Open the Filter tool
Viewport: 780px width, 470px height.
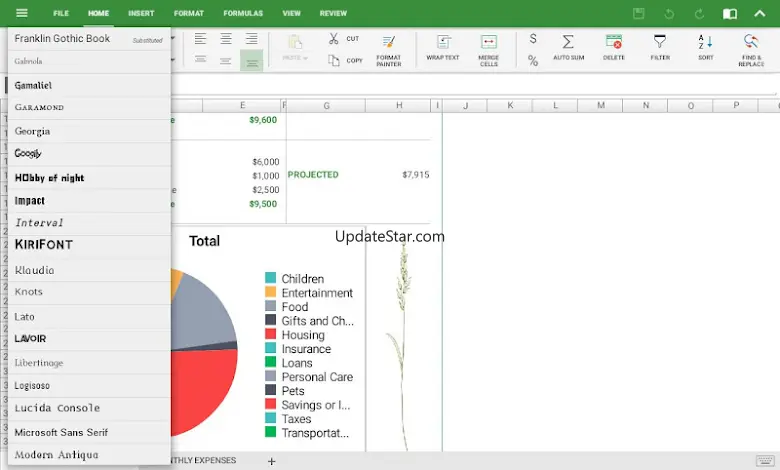[x=660, y=47]
